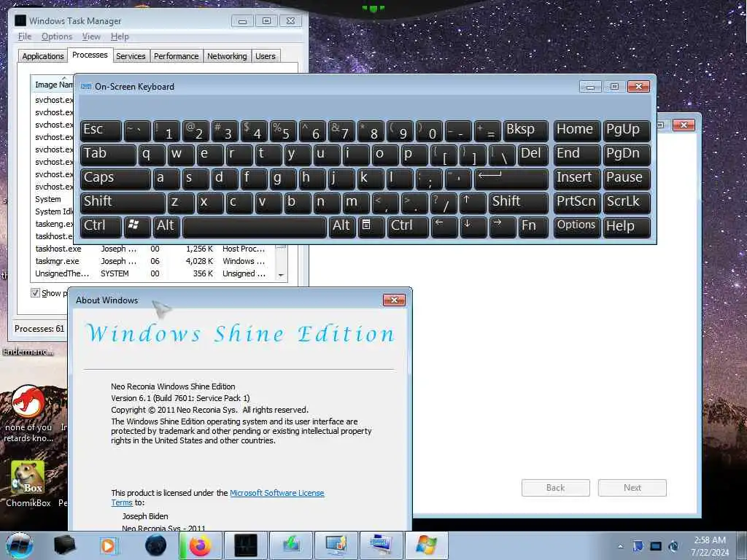Viewport: 747px width, 560px height.
Task: Click the Enter key on on-screen keyboard
Action: tap(511, 179)
